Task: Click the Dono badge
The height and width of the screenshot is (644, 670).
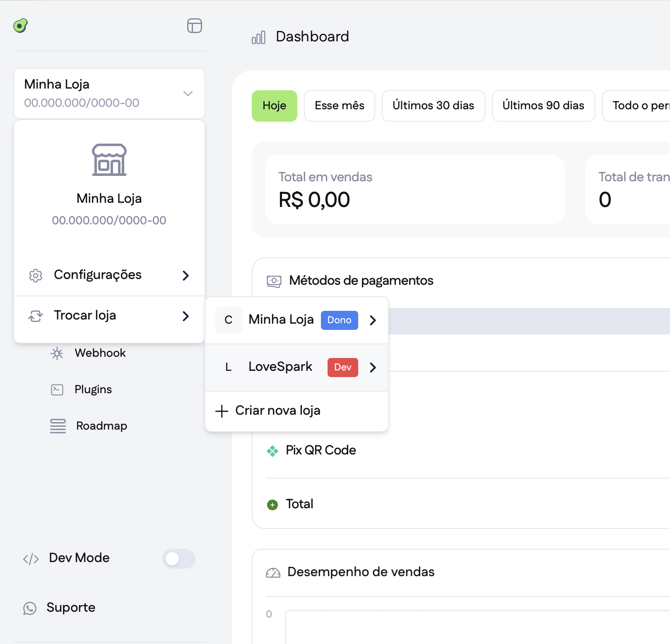Action: click(x=340, y=320)
